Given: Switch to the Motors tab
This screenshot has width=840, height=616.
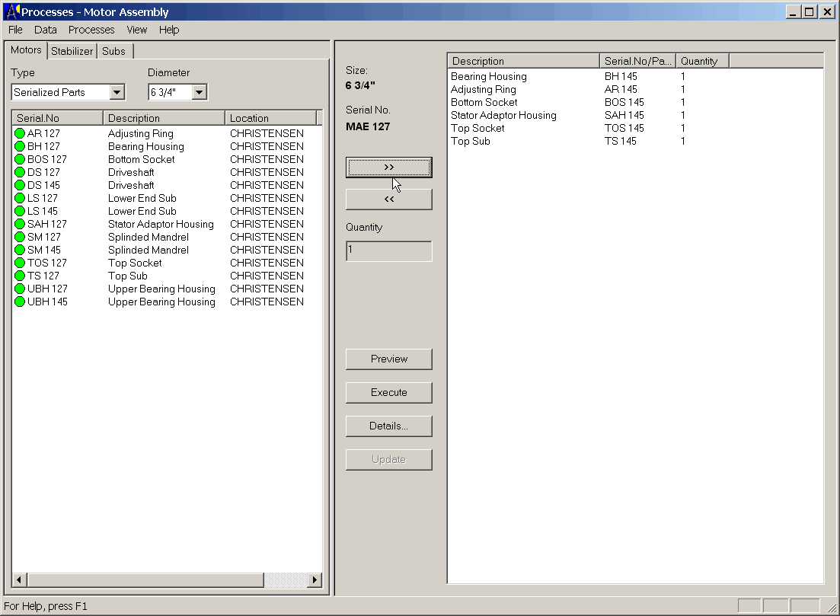Looking at the screenshot, I should (x=26, y=49).
